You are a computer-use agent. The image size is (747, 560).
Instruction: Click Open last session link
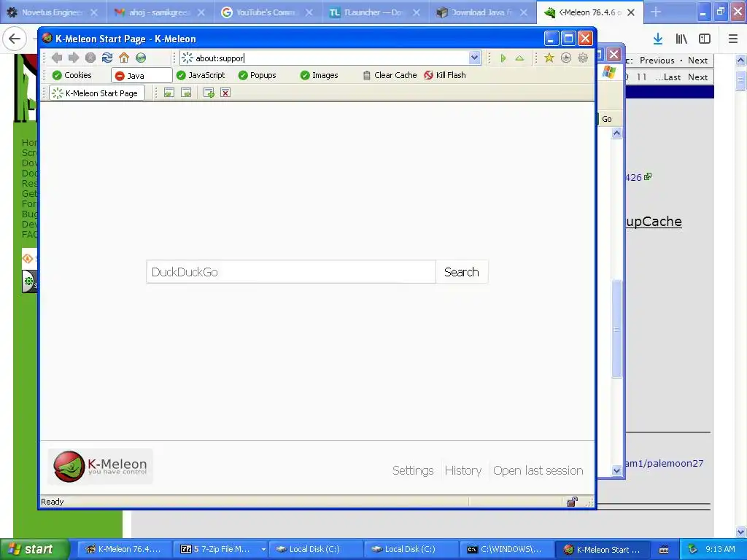tap(538, 470)
